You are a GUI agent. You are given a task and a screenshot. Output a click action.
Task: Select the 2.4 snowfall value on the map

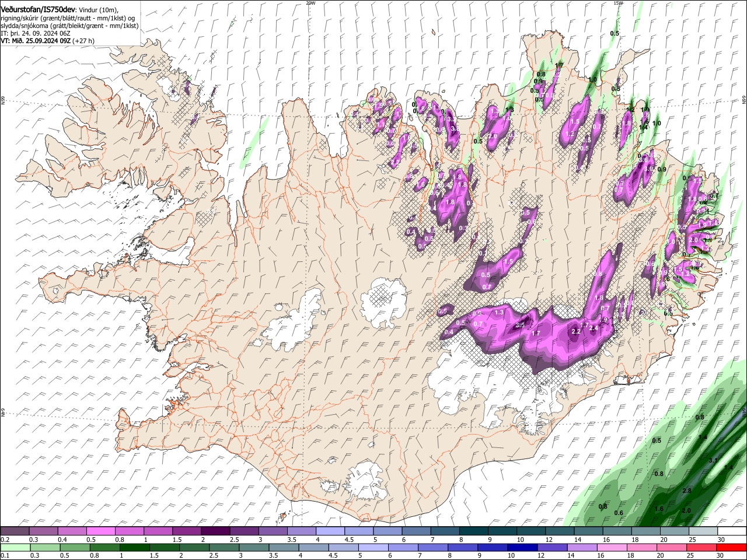594,328
